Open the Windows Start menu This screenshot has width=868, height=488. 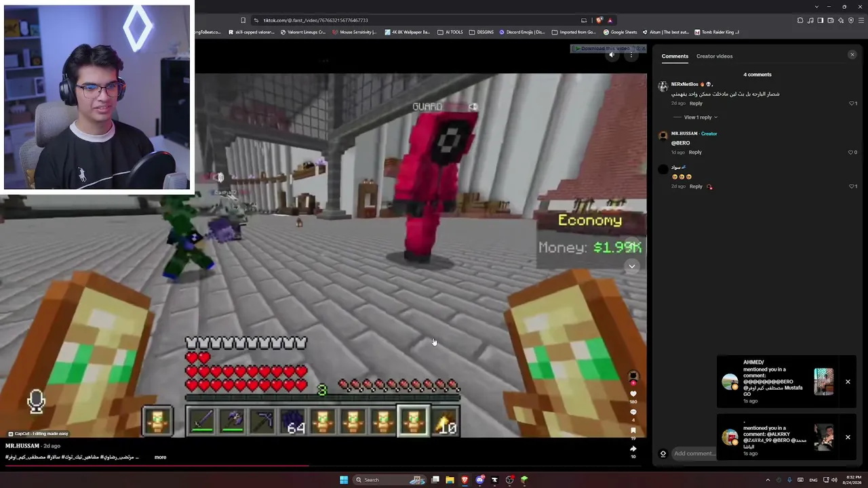pyautogui.click(x=344, y=480)
